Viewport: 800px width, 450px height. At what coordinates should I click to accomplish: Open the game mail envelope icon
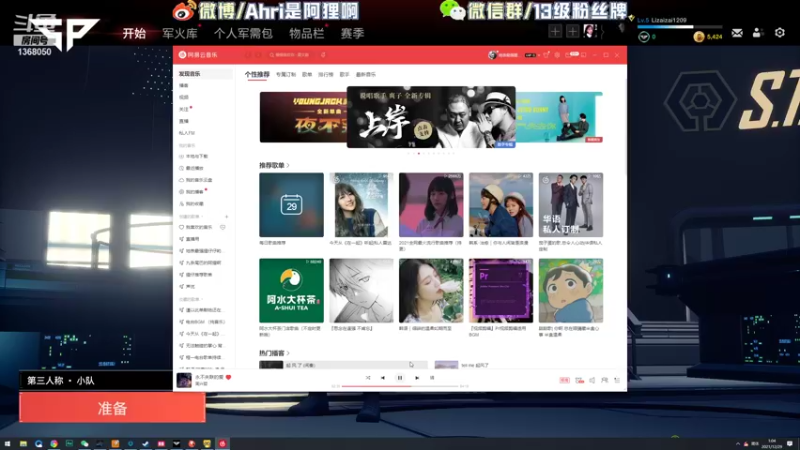[737, 33]
